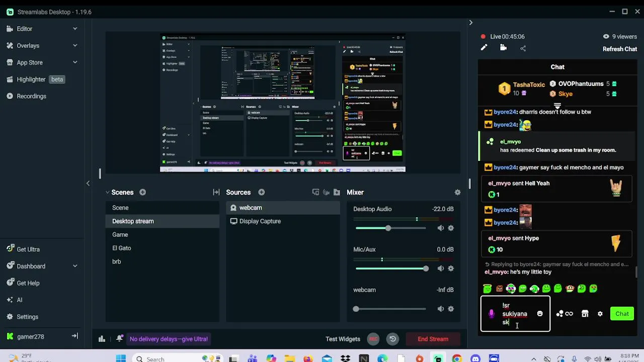This screenshot has height=362, width=644.
Task: Select the webcam source
Action: click(x=283, y=208)
